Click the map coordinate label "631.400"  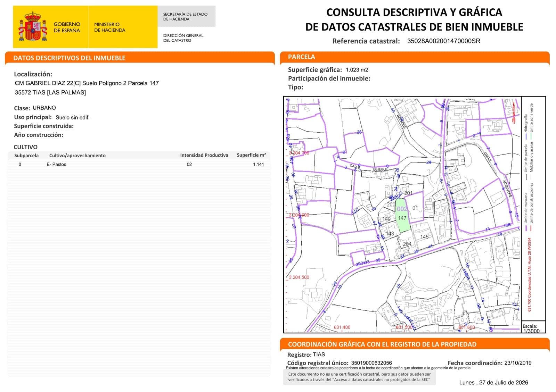(x=342, y=327)
